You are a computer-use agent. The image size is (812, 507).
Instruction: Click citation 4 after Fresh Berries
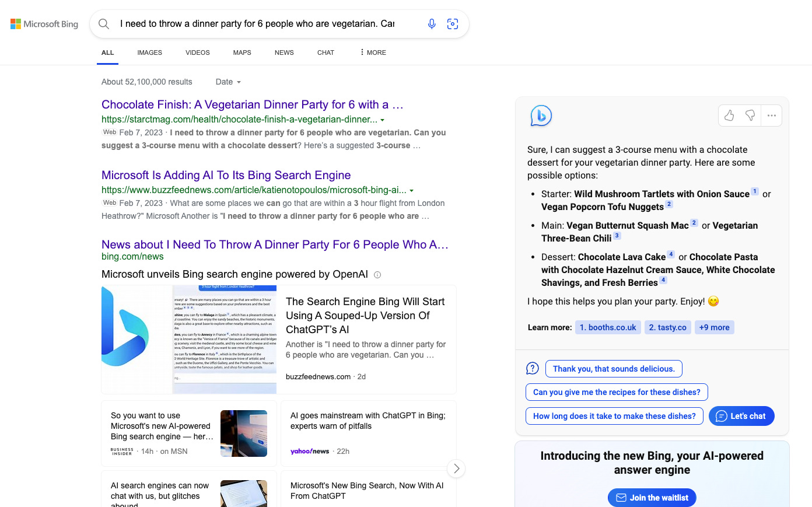[x=663, y=280]
